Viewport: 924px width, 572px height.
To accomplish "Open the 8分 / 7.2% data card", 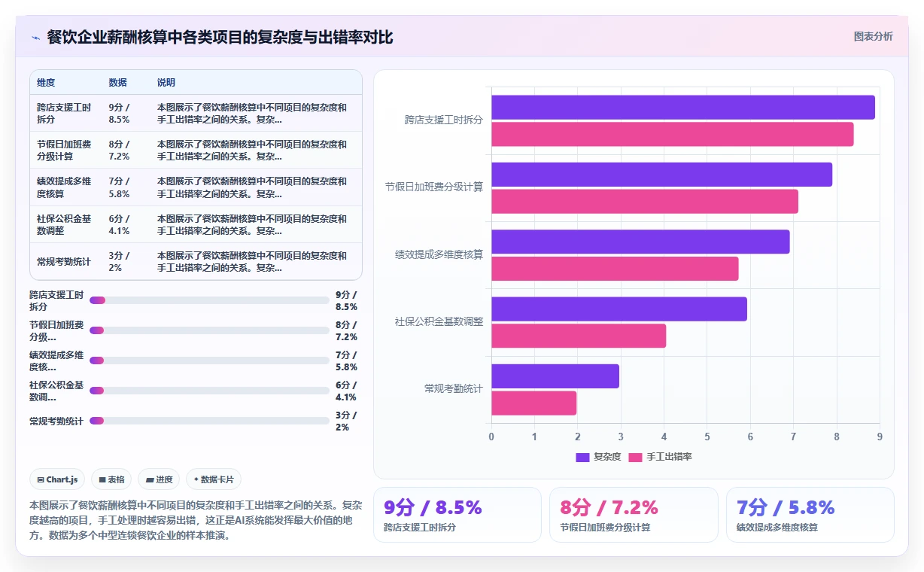I will [634, 515].
